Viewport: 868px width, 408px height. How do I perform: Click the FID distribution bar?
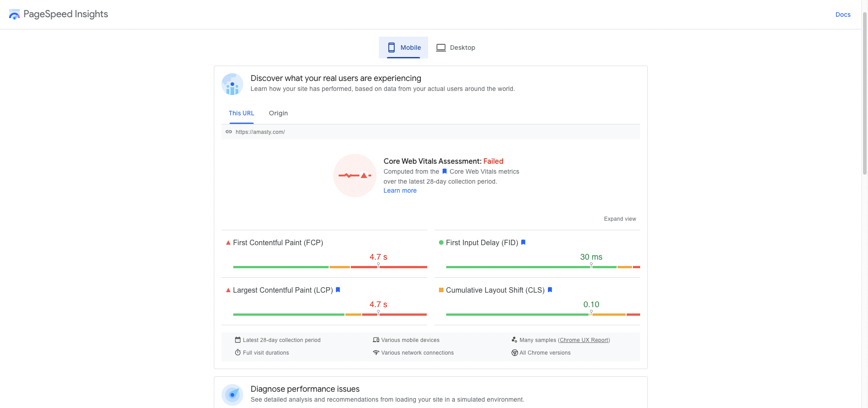(x=543, y=267)
